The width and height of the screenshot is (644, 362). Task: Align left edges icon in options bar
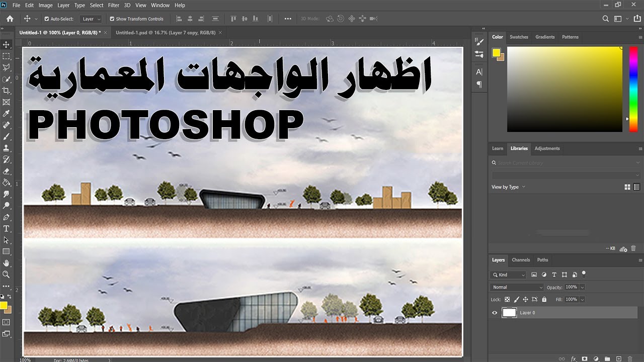(180, 19)
